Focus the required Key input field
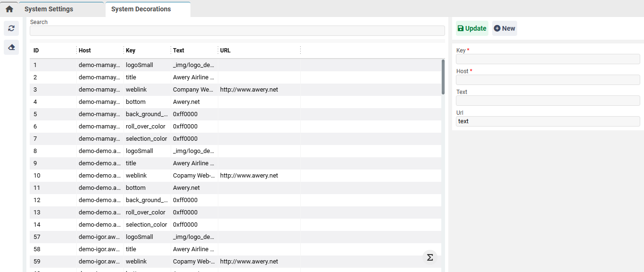The image size is (644, 272). tap(548, 59)
